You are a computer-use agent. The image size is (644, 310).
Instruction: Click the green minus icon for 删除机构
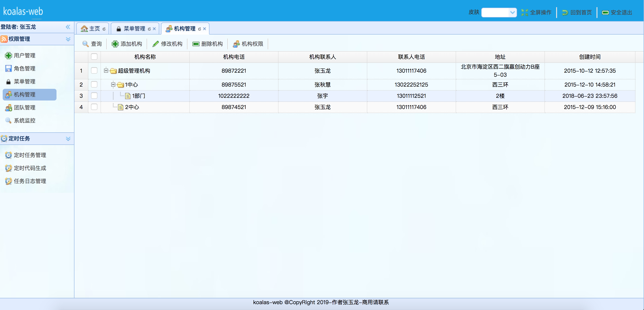[x=196, y=44]
